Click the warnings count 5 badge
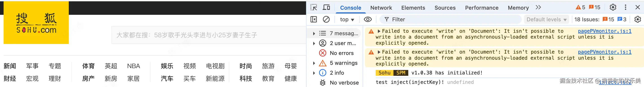The width and height of the screenshot is (644, 87). point(580,7)
